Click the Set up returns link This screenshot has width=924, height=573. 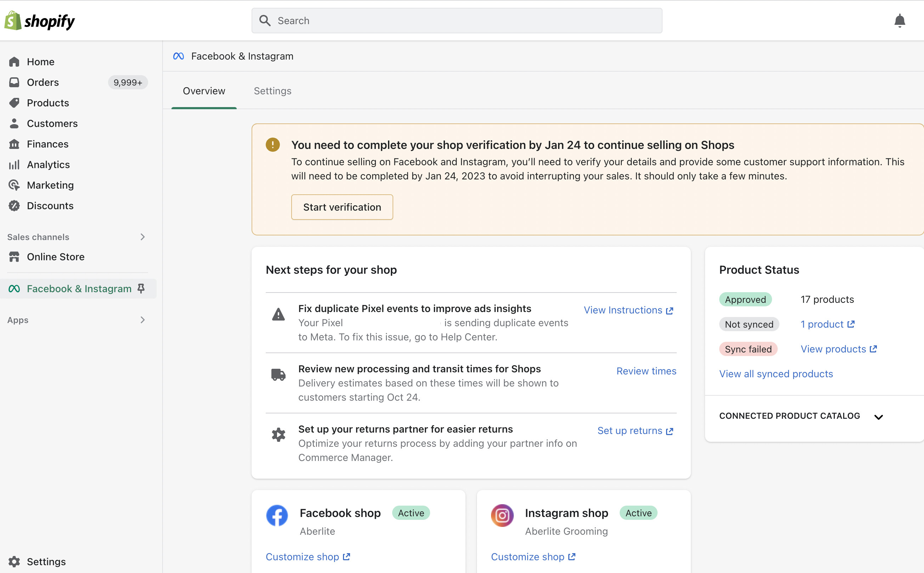pyautogui.click(x=636, y=430)
